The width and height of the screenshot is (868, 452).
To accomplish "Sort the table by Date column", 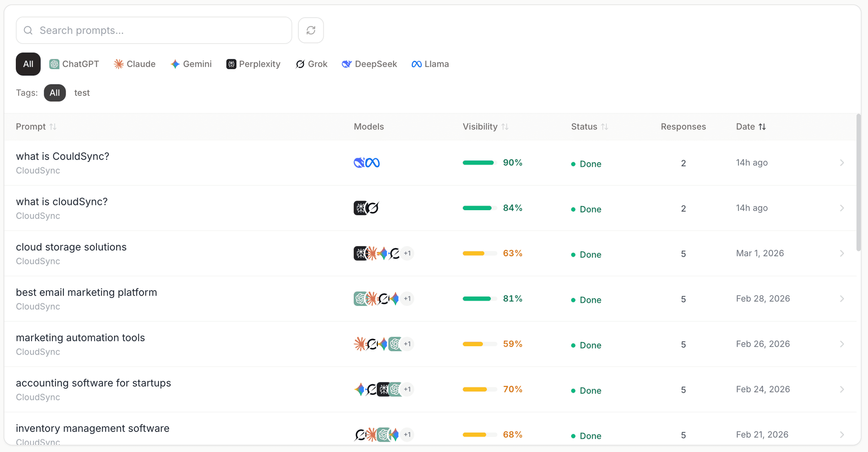I will coord(750,127).
